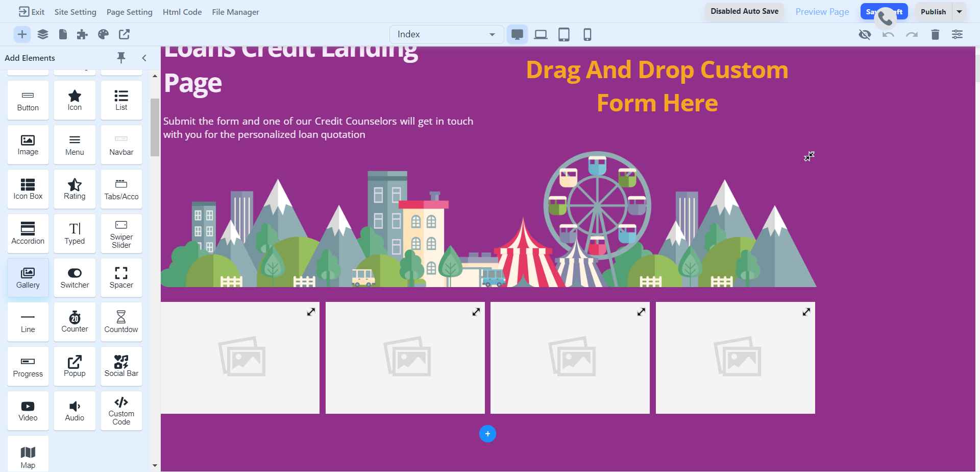Collapse the Add Elements panel
Screen dimensions: 980x472
pos(144,58)
